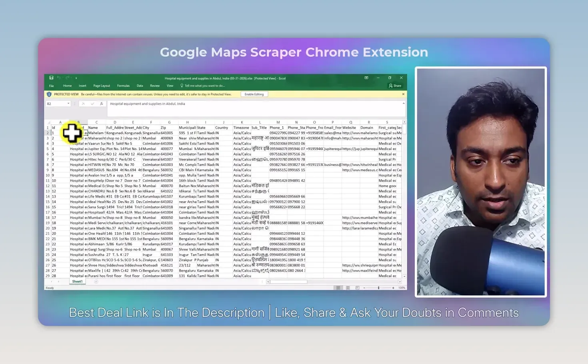Click the previous sheet navigation arrow
The height and width of the screenshot is (364, 588).
point(52,282)
